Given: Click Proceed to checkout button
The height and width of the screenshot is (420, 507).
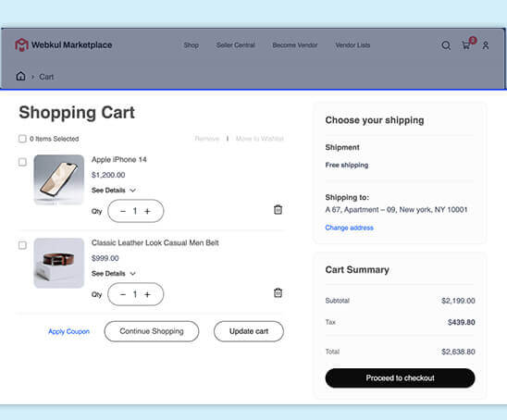Looking at the screenshot, I should [x=400, y=377].
